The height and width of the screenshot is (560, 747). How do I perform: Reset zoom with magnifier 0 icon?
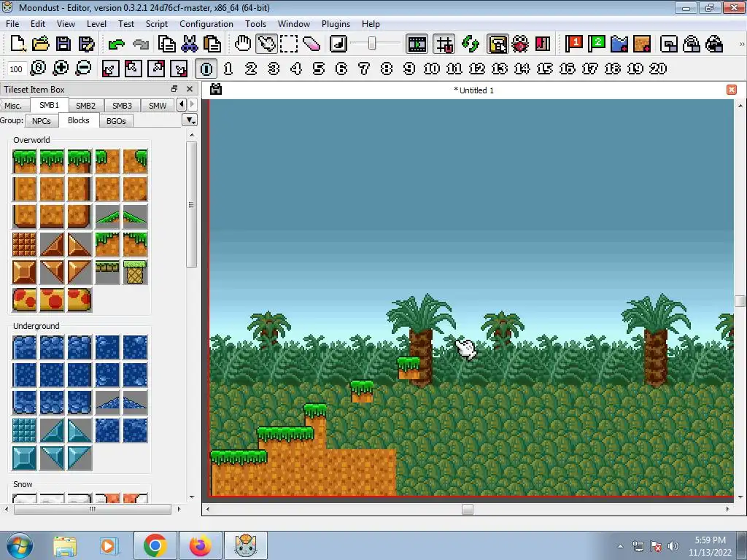coord(38,69)
